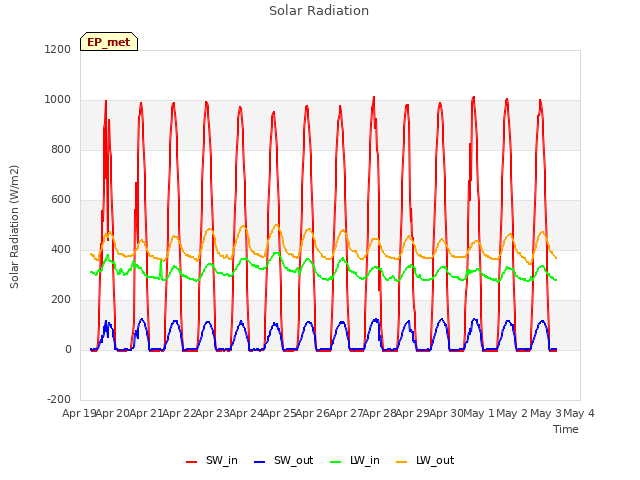Click the Apr 26 x-axis label

[313, 413]
